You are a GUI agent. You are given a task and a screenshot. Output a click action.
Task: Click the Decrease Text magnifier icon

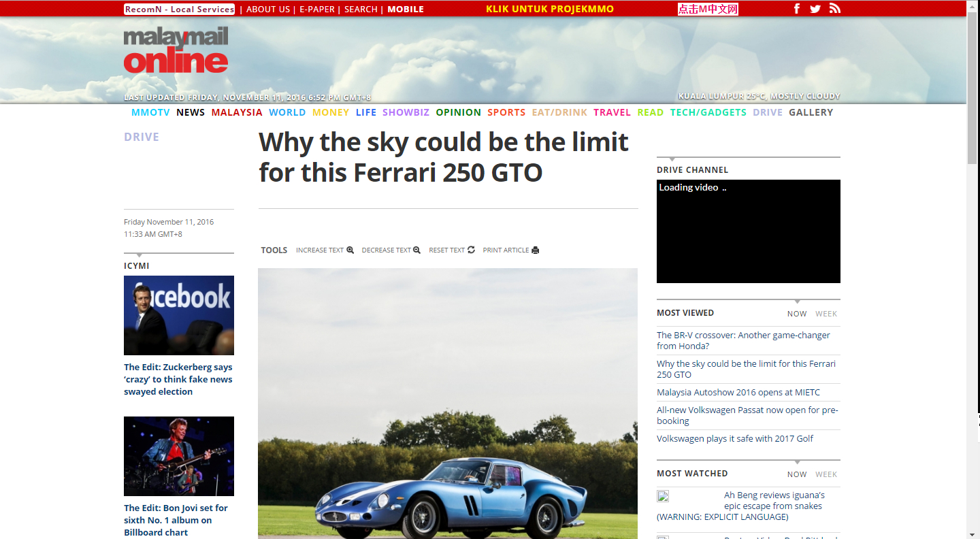416,250
